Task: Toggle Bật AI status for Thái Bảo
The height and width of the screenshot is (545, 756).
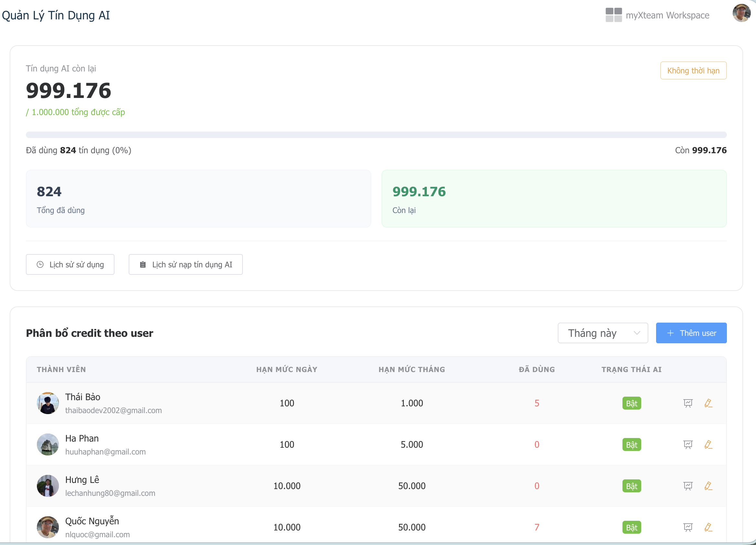Action: [x=632, y=403]
